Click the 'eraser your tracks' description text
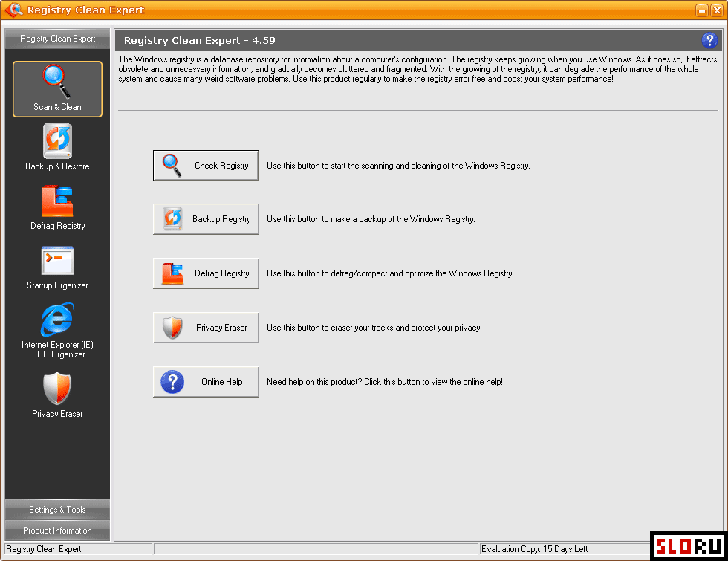Image resolution: width=728 pixels, height=561 pixels. (374, 328)
